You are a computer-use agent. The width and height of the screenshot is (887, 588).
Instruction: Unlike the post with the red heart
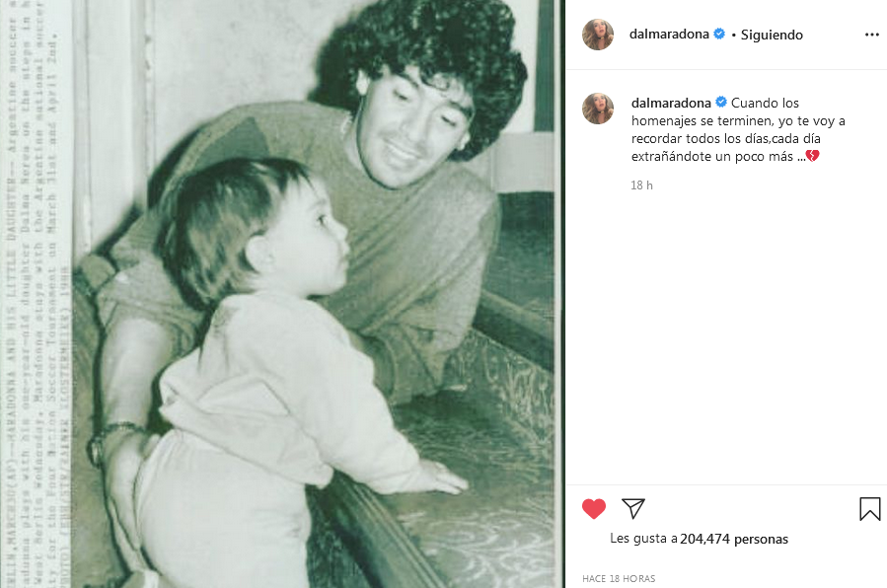point(593,509)
